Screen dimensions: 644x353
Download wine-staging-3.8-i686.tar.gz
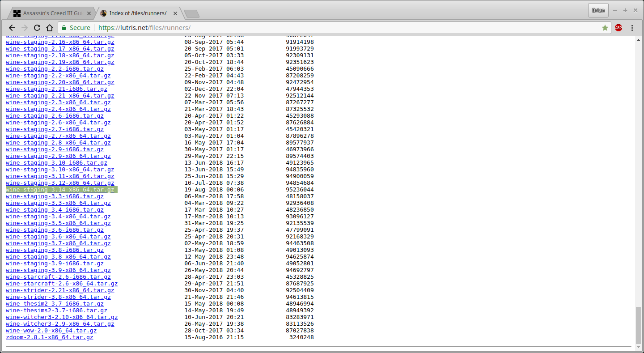coord(55,250)
